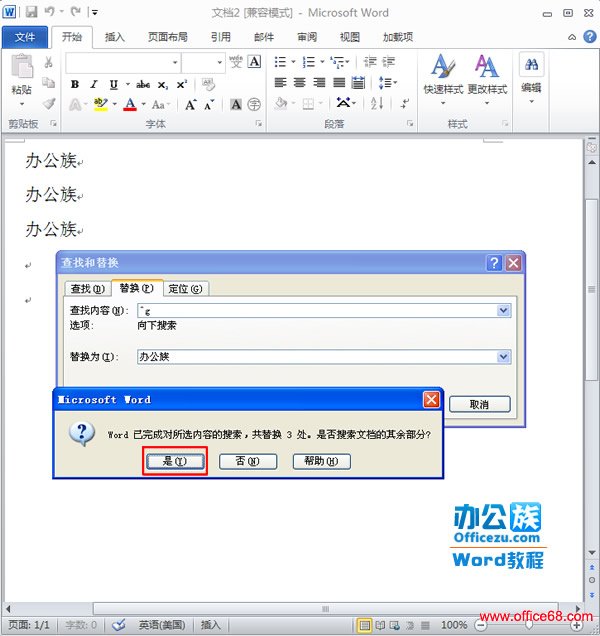Toggle Underline formatting
Screen dimensions: 600x636
coord(114,84)
